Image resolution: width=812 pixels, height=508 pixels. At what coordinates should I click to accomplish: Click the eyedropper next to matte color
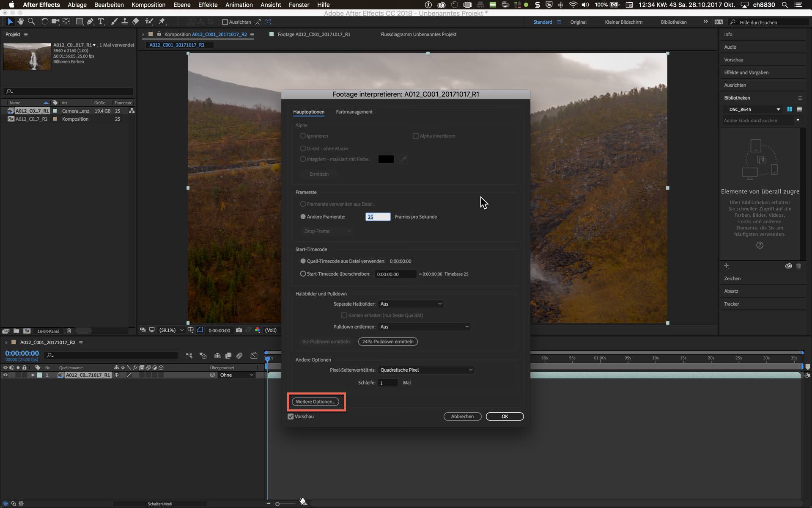(403, 159)
